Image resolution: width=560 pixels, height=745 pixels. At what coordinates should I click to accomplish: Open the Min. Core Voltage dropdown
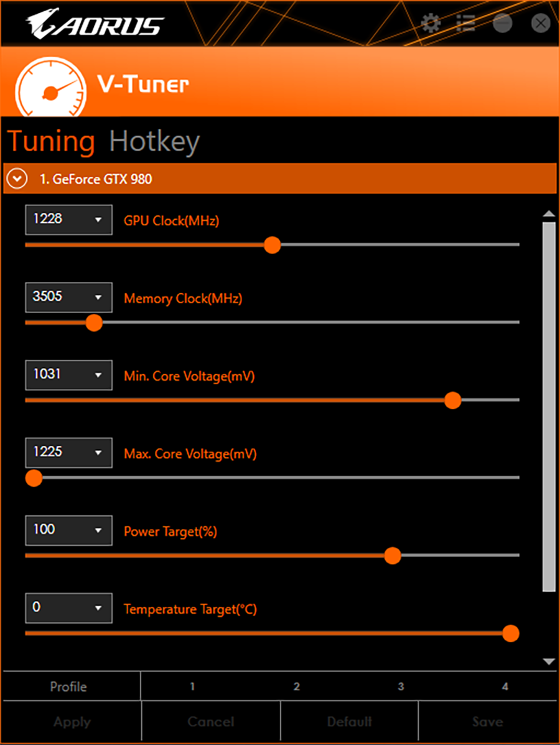click(x=69, y=375)
